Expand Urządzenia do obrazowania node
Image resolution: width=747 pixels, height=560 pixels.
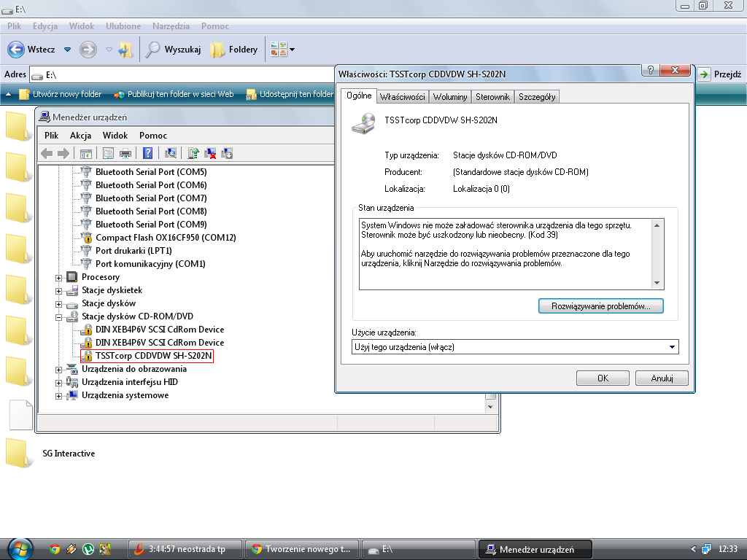[58, 370]
